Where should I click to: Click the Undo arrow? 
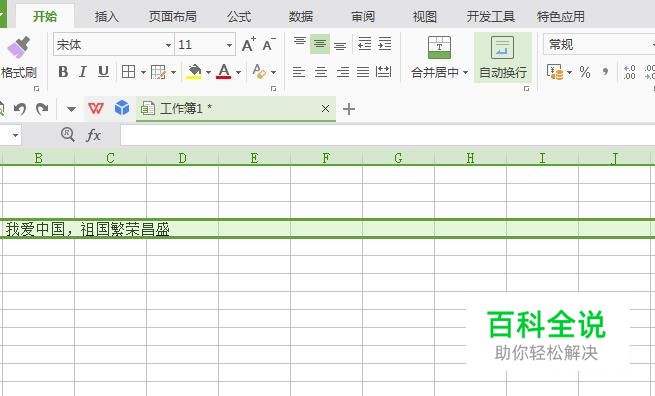point(20,109)
